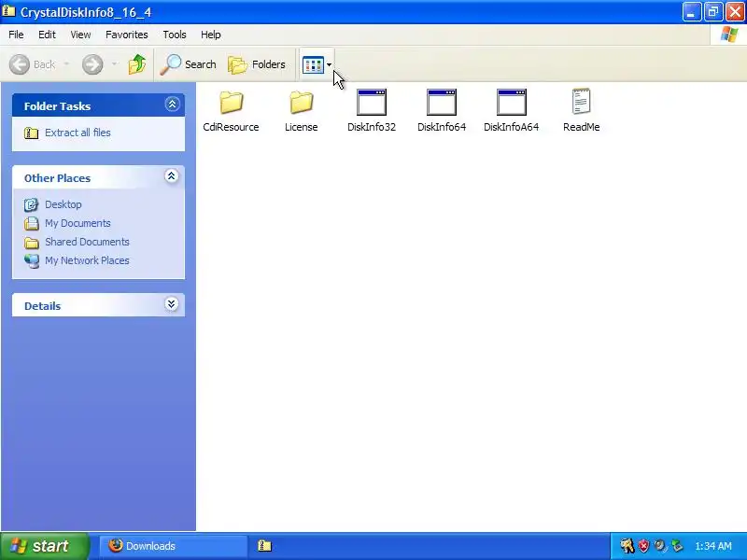Open the Favorites menu
Image resolution: width=747 pixels, height=560 pixels.
(x=127, y=35)
